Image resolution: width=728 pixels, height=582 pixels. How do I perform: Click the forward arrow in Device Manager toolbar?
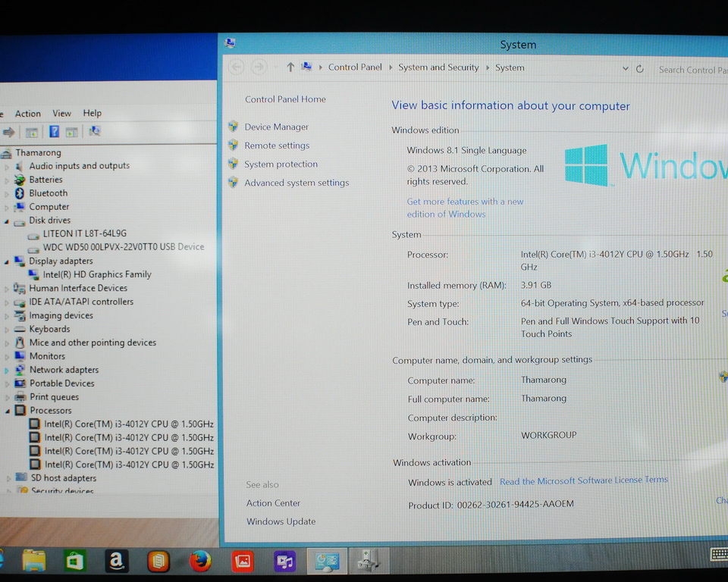9,133
